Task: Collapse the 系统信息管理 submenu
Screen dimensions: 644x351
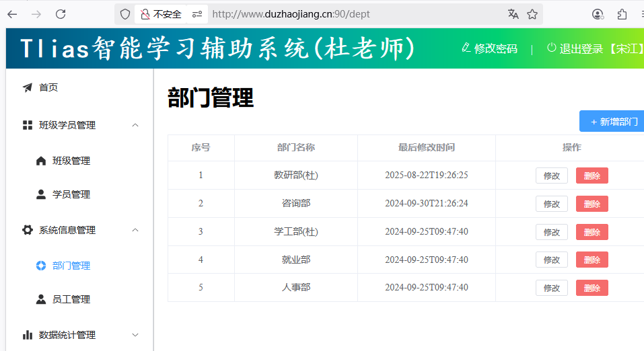Action: point(135,230)
